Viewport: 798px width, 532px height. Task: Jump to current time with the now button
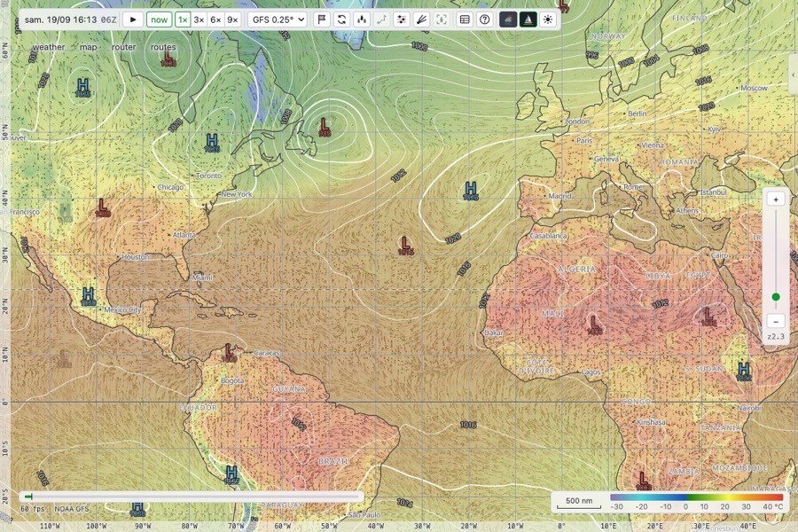(x=159, y=20)
